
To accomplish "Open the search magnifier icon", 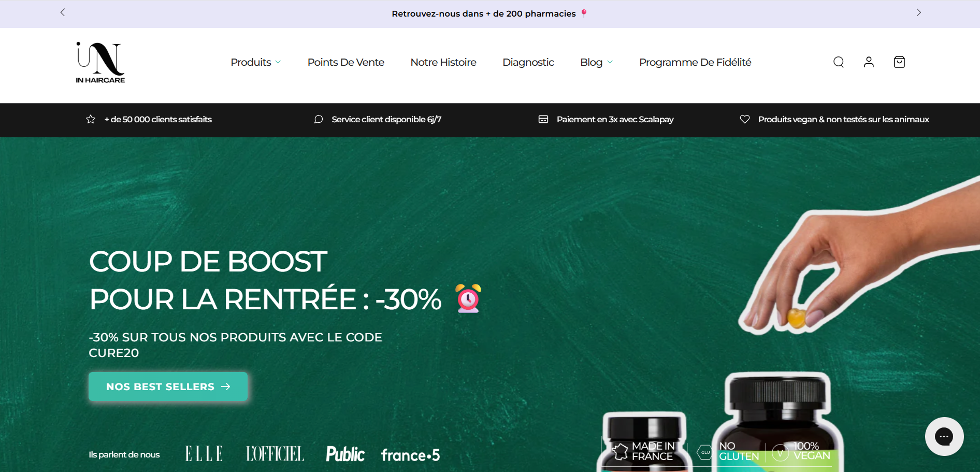I will pyautogui.click(x=839, y=62).
